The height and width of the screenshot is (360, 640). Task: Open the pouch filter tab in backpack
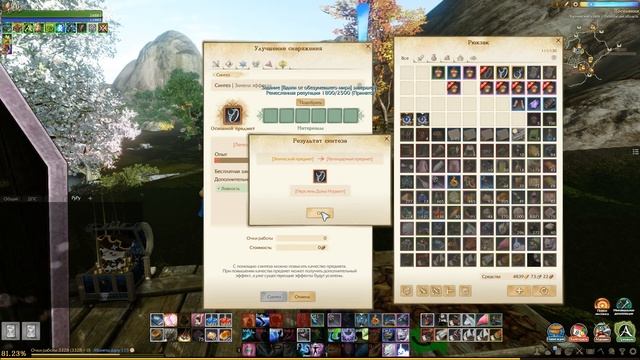pos(433,58)
